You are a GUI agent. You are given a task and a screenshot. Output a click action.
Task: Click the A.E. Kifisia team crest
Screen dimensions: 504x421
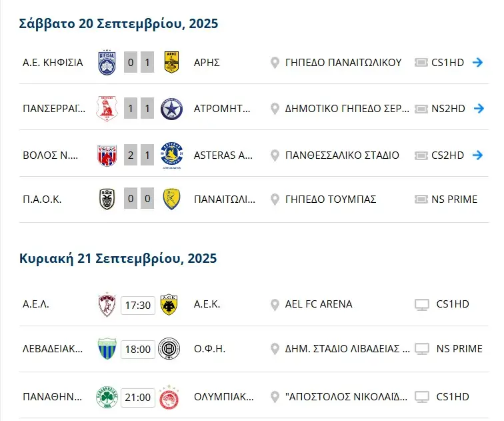coord(107,63)
